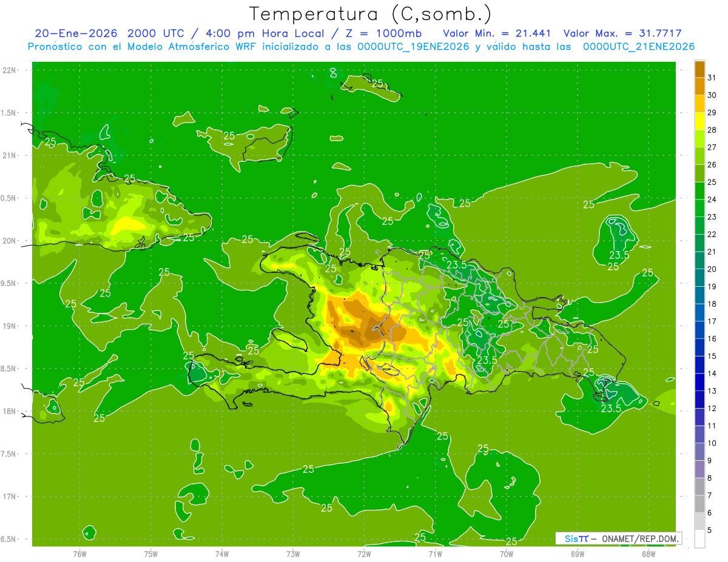
Task: Click the ONAMET/REP.DOM. credit box
Action: (x=619, y=538)
